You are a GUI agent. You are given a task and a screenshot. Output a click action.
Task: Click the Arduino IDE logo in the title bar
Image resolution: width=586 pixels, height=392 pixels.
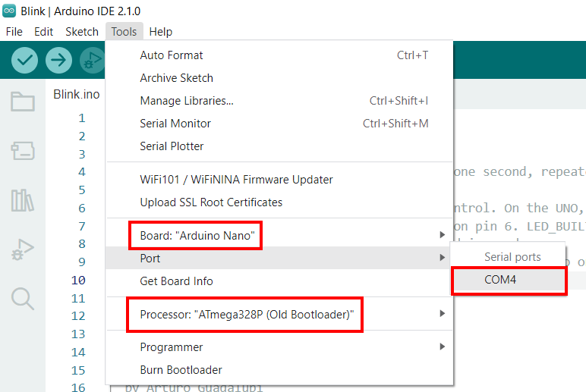point(9,11)
